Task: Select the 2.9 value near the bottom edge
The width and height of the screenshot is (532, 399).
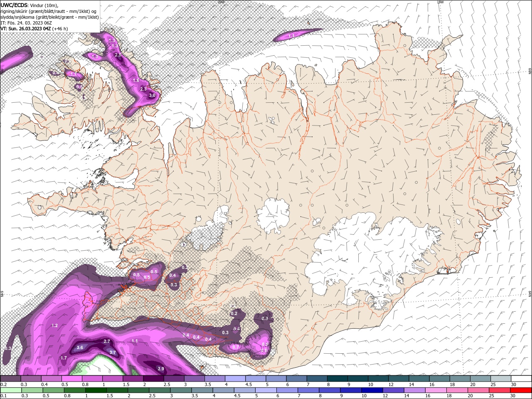Action: click(x=161, y=369)
